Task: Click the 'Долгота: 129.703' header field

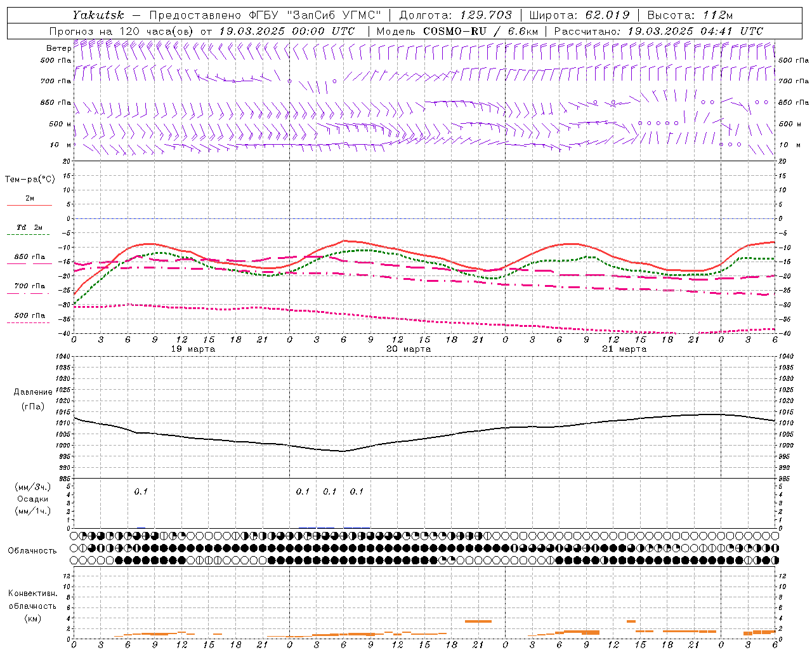Action: tap(455, 15)
